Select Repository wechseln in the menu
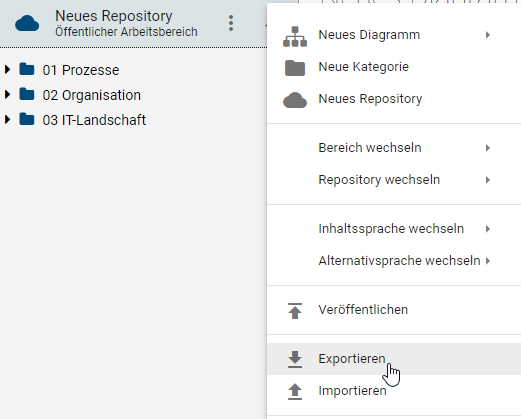Screen dimensions: 521x419 point(394,180)
